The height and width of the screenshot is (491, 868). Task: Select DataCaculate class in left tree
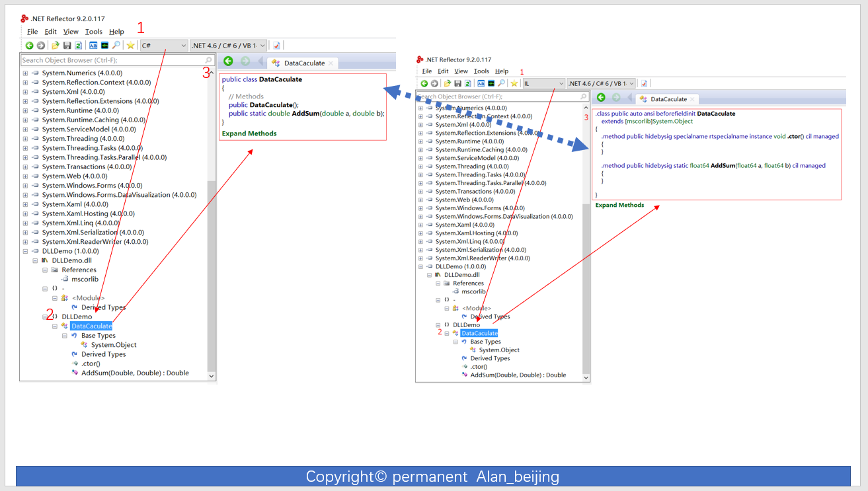pos(91,326)
